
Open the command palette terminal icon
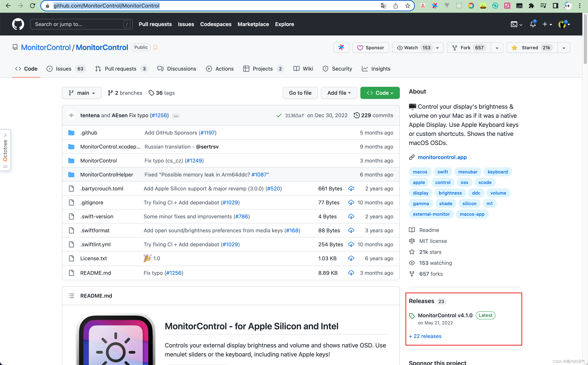[x=516, y=24]
